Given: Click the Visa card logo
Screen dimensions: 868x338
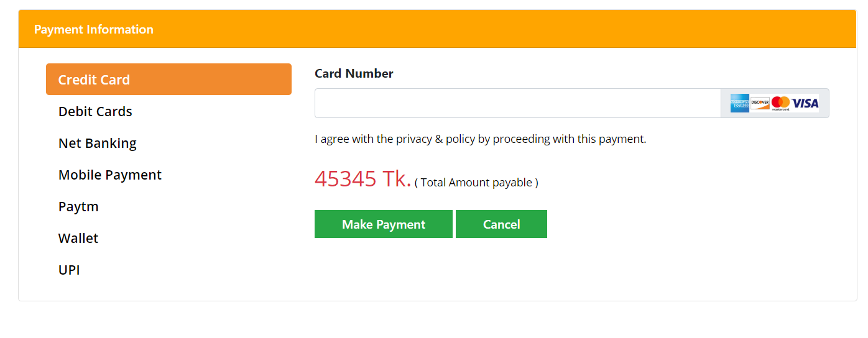Looking at the screenshot, I should pyautogui.click(x=805, y=103).
